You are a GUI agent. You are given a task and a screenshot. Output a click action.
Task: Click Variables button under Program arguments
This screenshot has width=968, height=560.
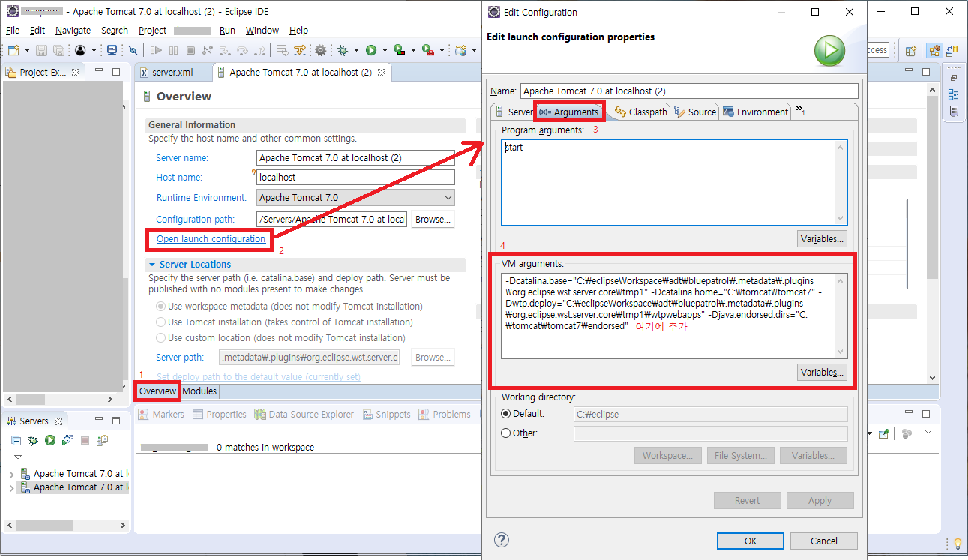823,239
